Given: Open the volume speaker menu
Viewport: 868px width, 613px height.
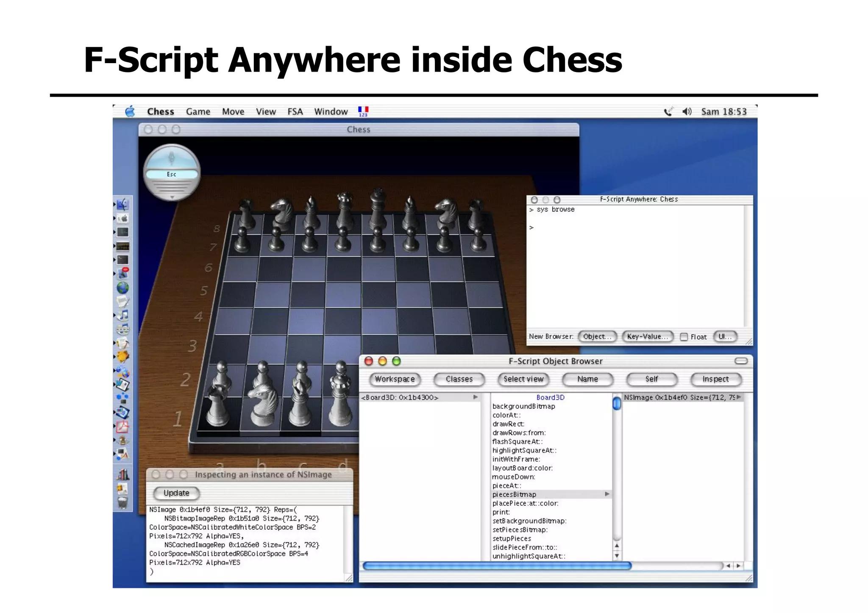Looking at the screenshot, I should [x=687, y=111].
